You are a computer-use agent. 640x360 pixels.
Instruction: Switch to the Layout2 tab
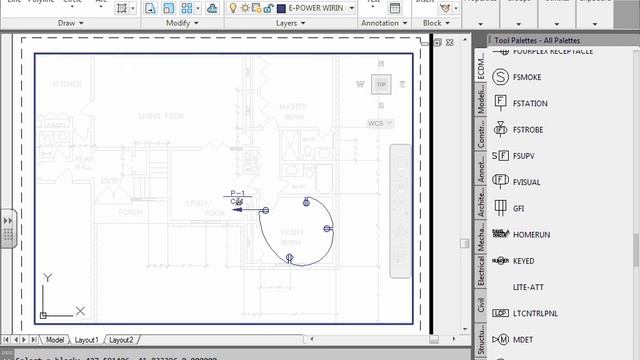(121, 340)
